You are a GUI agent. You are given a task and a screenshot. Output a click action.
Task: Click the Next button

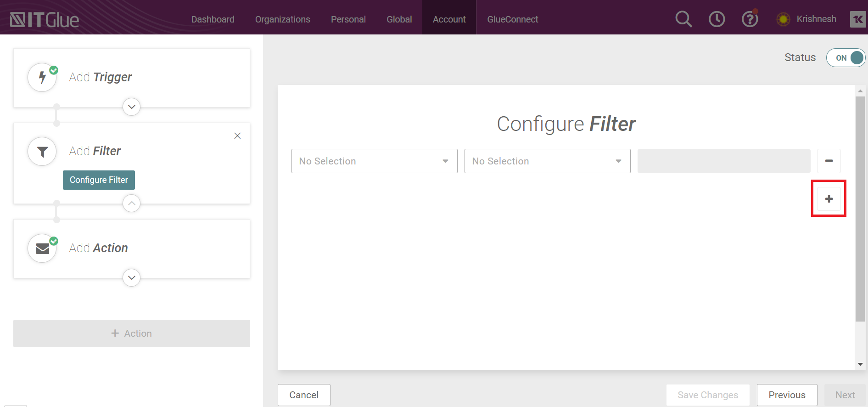pos(845,395)
